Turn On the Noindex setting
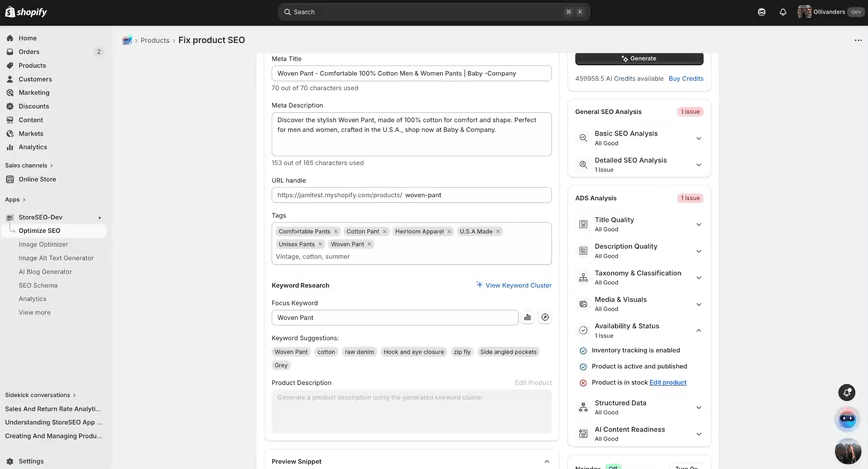 click(688, 467)
